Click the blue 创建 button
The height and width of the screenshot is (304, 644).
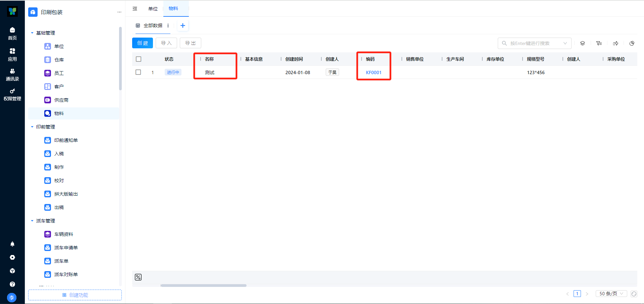coord(143,43)
